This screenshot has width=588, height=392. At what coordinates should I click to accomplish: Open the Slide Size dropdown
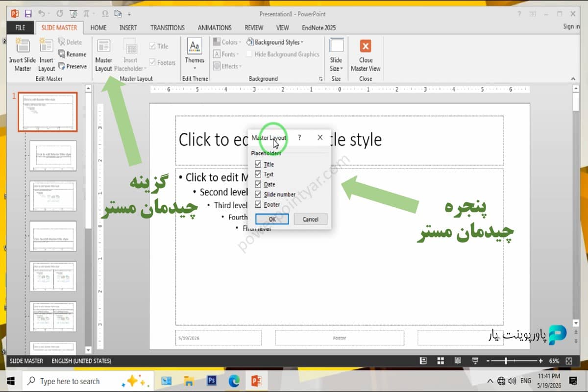[x=336, y=55]
